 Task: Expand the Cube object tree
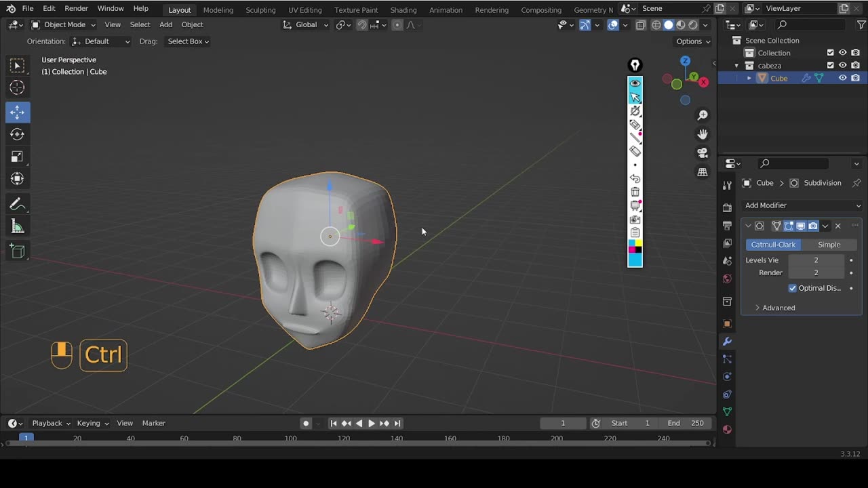point(749,79)
